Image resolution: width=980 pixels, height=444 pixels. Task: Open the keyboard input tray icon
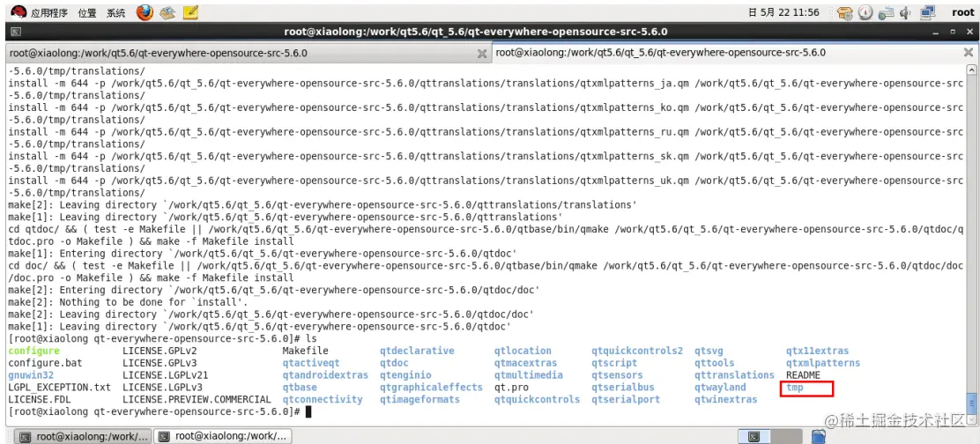(x=885, y=12)
